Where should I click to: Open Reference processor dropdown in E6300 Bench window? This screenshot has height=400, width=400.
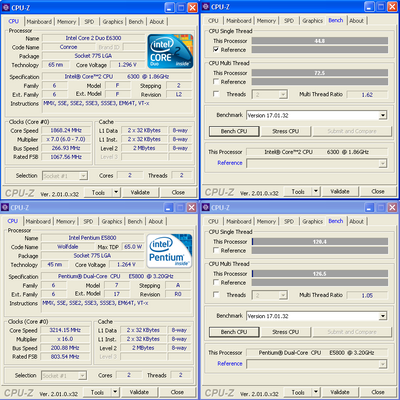pyautogui.click(x=383, y=163)
